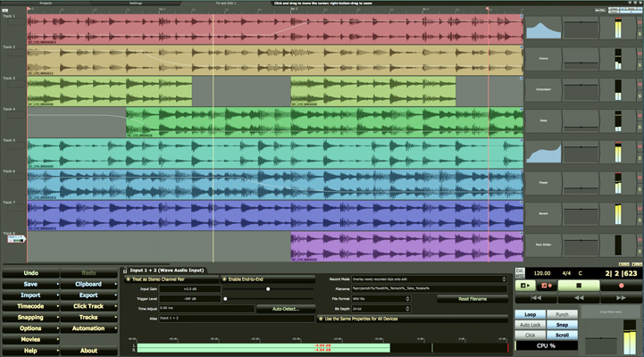
Task: Open the Help menu
Action: (30, 351)
